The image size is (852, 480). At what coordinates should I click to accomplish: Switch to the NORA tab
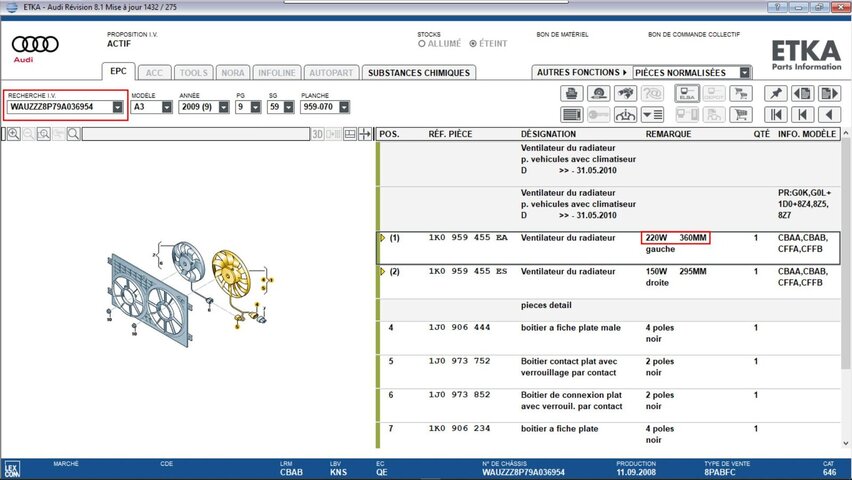coord(233,73)
